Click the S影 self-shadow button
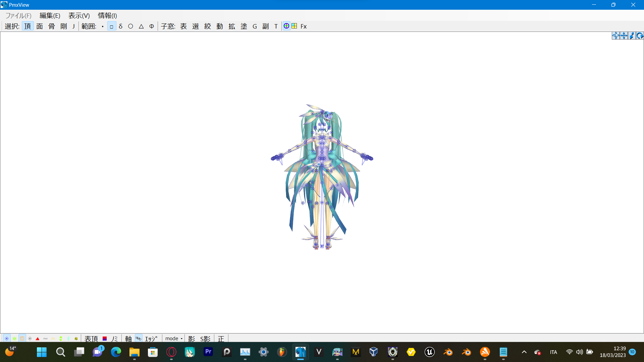Screen dimensions: 644x362 205,339
